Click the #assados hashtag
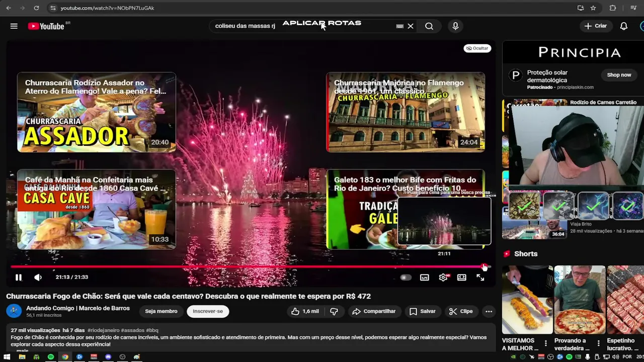Viewport: 644px width, 362px height. 132,330
